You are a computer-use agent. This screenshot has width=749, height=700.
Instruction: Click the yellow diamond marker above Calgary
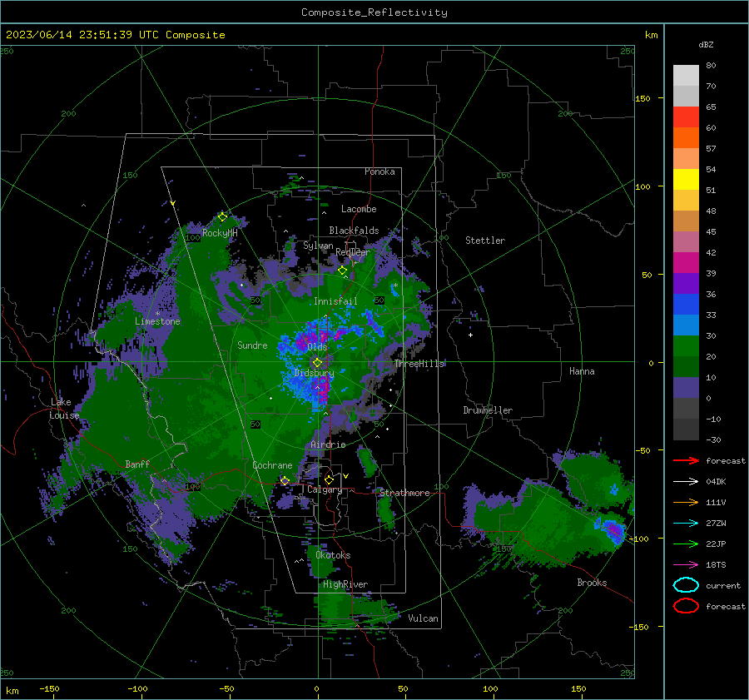click(x=329, y=479)
